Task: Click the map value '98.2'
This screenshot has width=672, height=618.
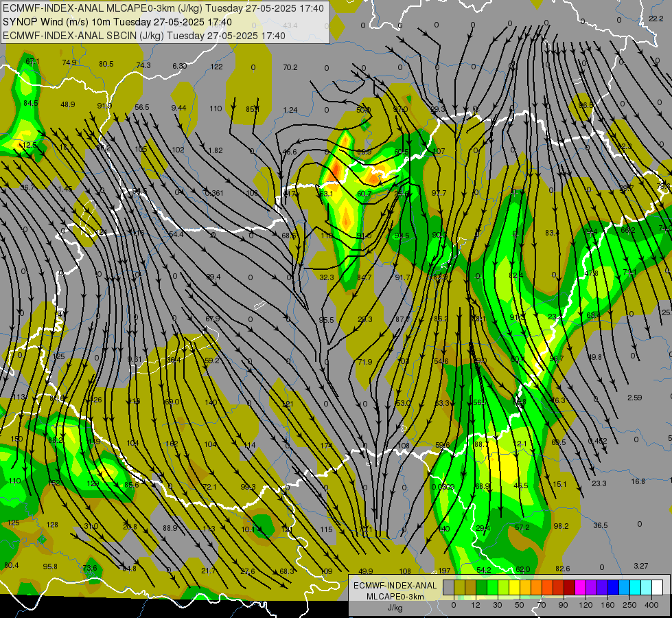Action: 561,526
